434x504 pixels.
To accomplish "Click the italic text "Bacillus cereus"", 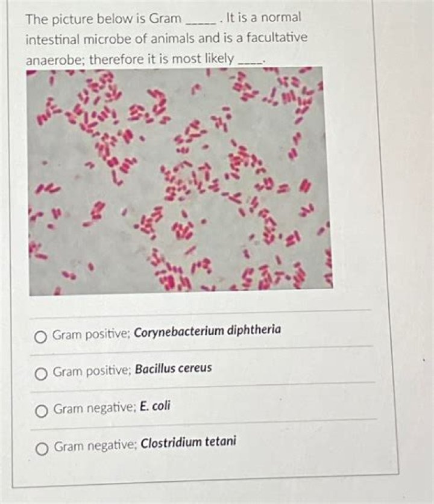I will 173,368.
